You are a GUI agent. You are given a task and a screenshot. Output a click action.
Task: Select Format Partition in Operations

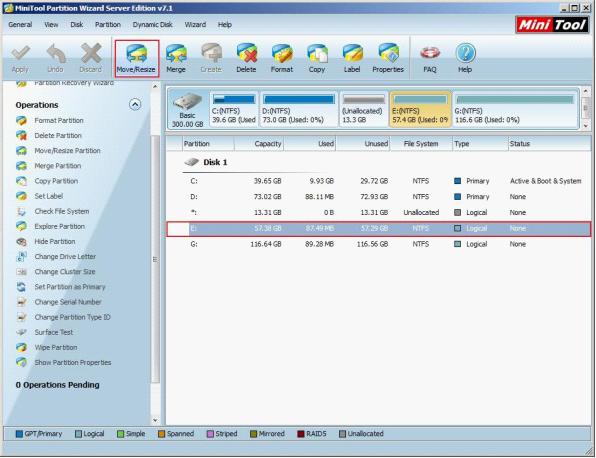[x=59, y=120]
